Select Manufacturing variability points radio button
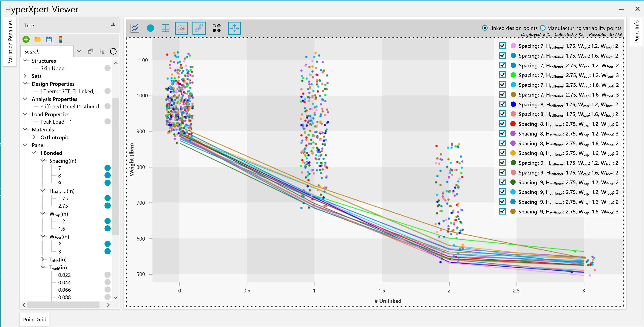This screenshot has height=327, width=644. click(x=543, y=28)
